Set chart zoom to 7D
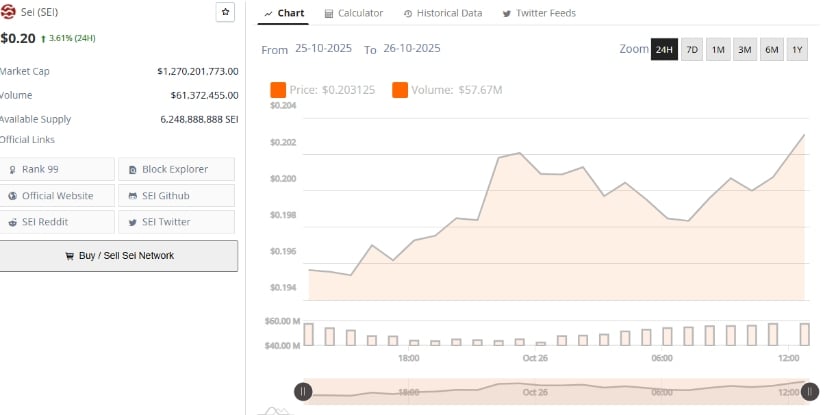Image resolution: width=825 pixels, height=415 pixels. pos(692,50)
